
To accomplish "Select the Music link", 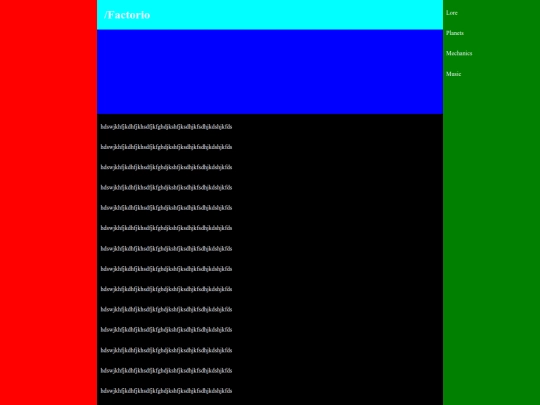I will point(453,74).
